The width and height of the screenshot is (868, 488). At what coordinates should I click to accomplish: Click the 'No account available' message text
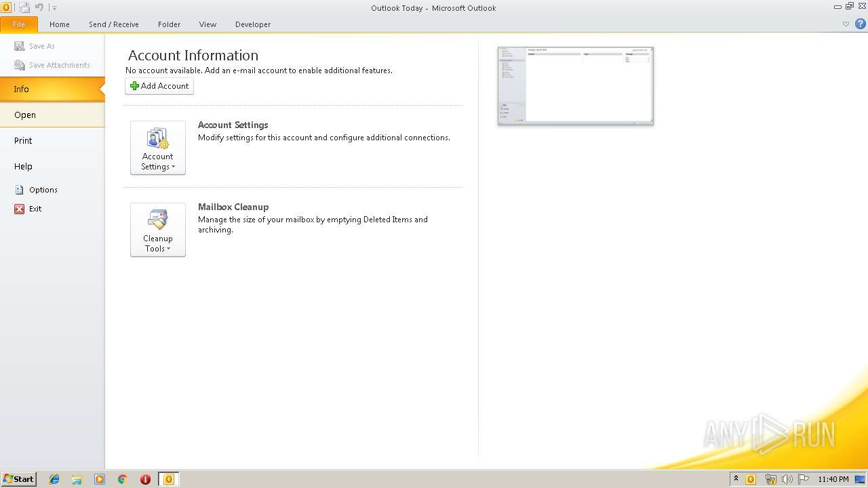click(x=259, y=70)
